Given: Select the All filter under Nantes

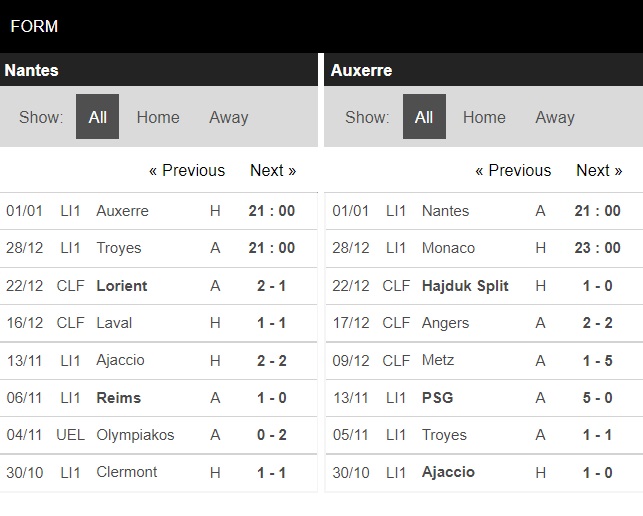Looking at the screenshot, I should click(98, 116).
